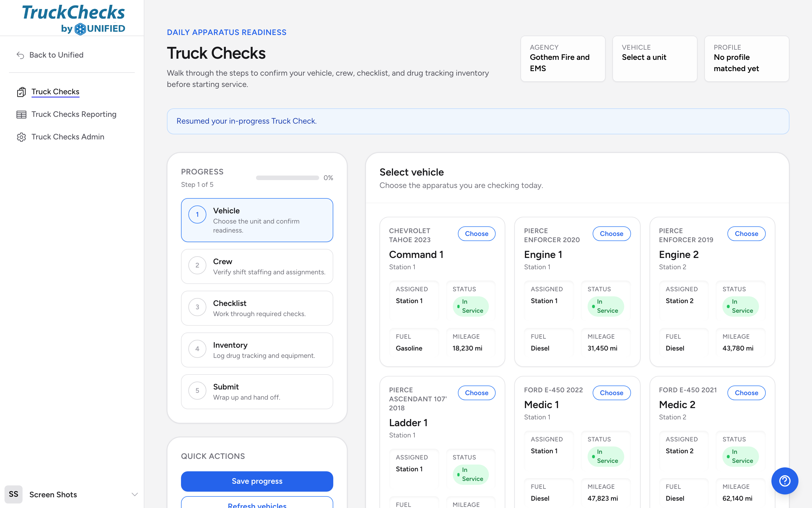Go back via Back to Unified link
The height and width of the screenshot is (508, 812).
pos(56,55)
